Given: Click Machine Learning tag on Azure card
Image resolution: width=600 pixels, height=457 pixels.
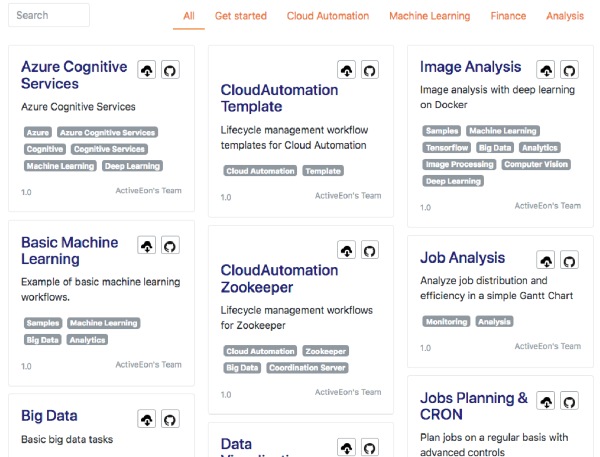Looking at the screenshot, I should pyautogui.click(x=60, y=166).
